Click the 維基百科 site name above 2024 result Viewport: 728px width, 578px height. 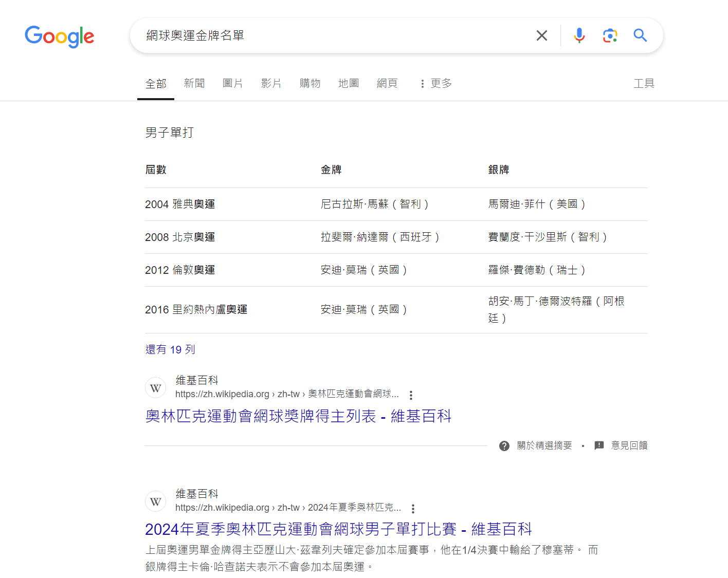click(x=197, y=494)
